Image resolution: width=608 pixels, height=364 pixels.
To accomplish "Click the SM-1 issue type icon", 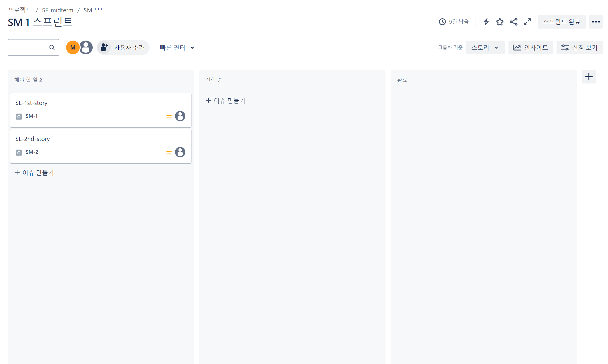I will pos(19,116).
